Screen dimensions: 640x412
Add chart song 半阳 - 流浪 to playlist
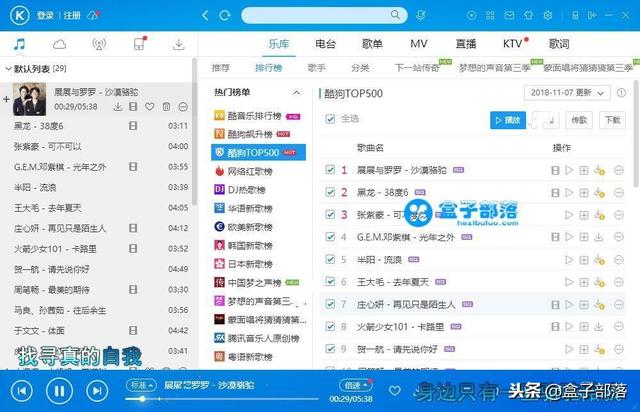pos(584,259)
